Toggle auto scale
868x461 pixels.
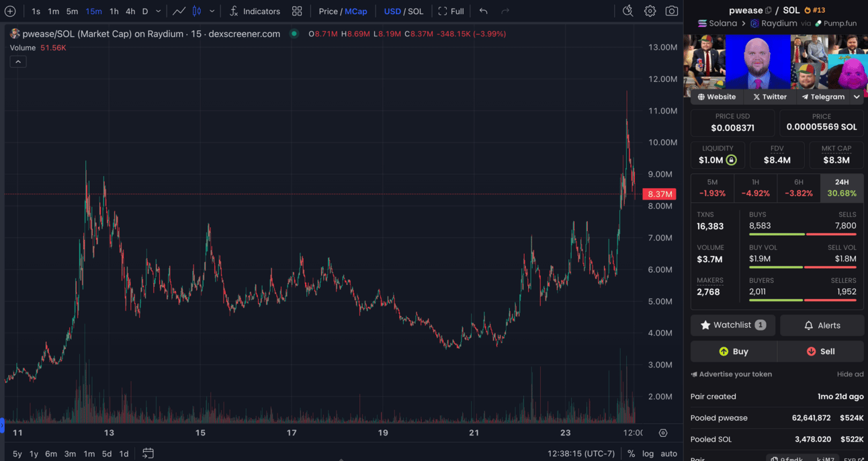click(668, 454)
